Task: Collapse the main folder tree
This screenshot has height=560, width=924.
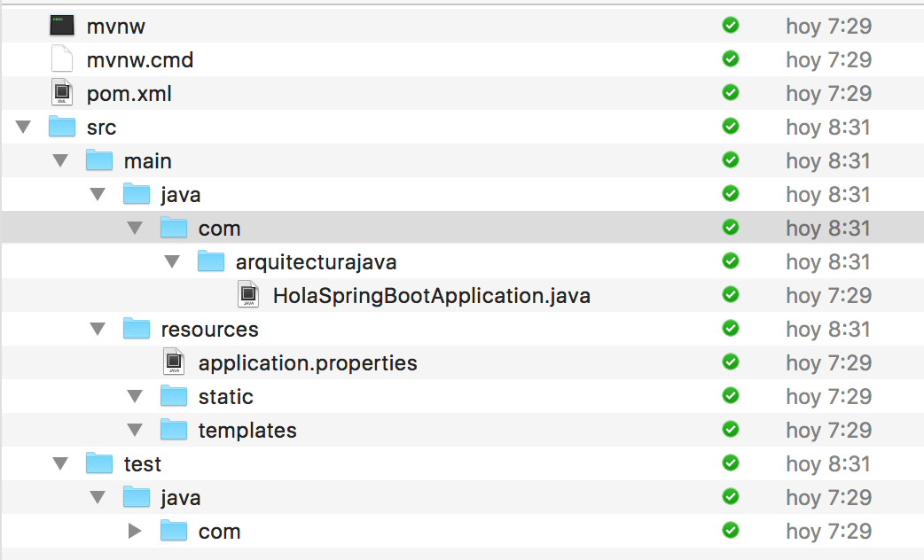Action: [60, 160]
